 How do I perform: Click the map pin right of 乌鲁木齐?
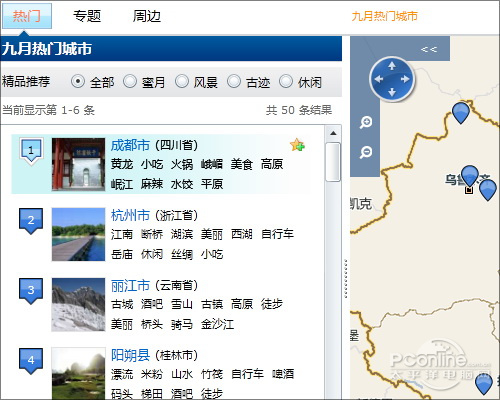[488, 190]
